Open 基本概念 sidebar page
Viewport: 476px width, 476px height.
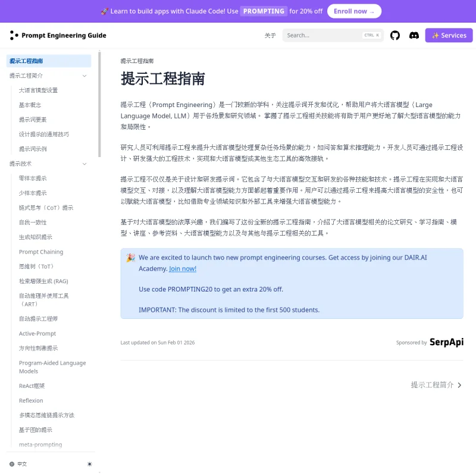30,105
